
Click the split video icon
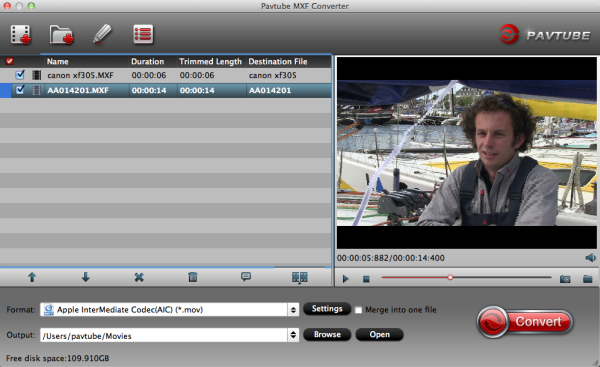(x=300, y=277)
